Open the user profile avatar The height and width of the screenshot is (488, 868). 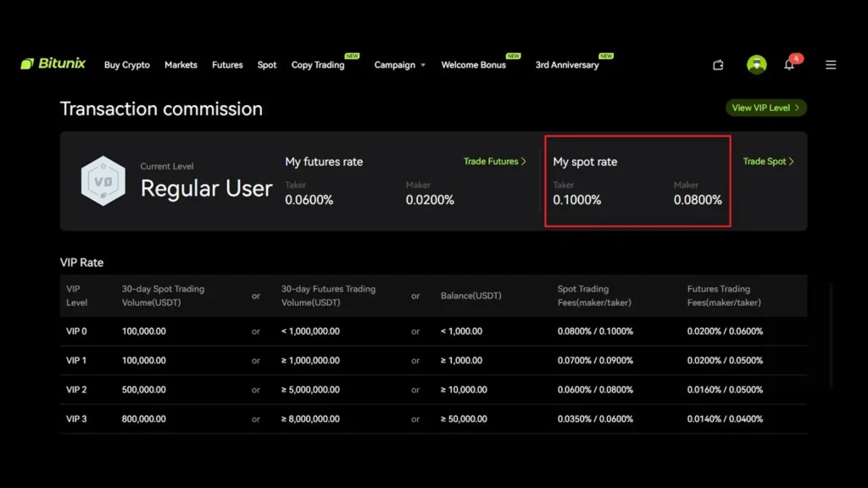(x=756, y=64)
